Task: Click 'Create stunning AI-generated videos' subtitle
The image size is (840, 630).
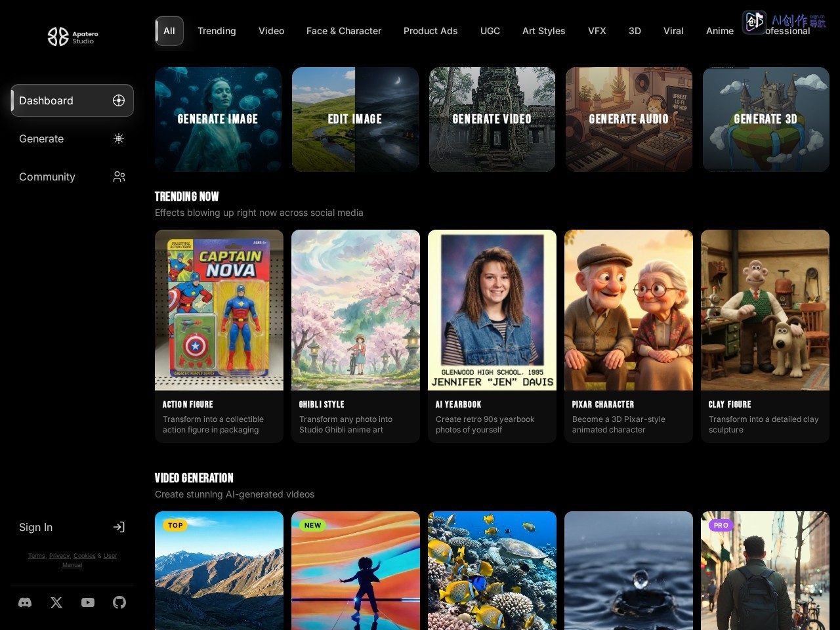Action: pyautogui.click(x=234, y=494)
